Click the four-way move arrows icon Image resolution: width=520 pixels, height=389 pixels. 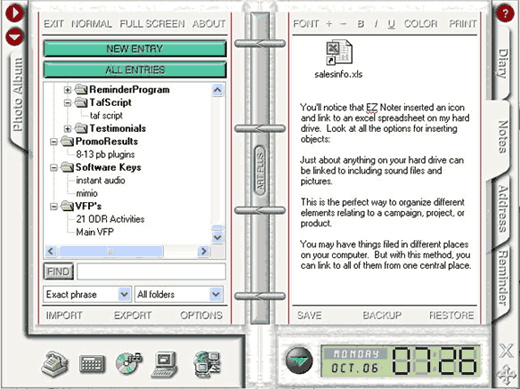coord(507,374)
